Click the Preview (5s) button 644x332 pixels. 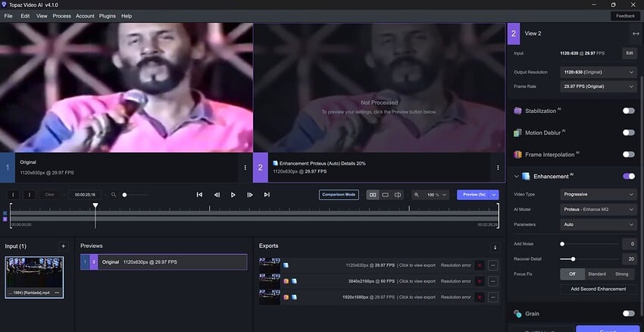tap(474, 195)
